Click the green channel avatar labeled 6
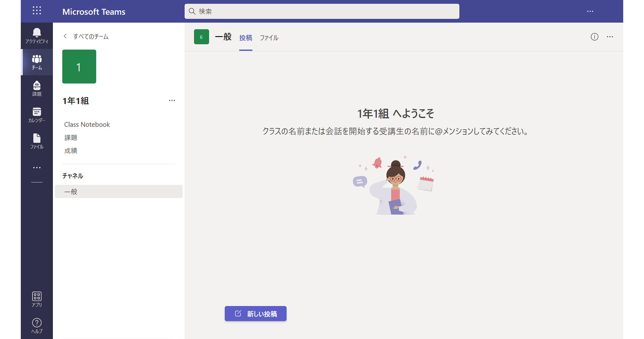Screen dimensions: 644x339 201,37
